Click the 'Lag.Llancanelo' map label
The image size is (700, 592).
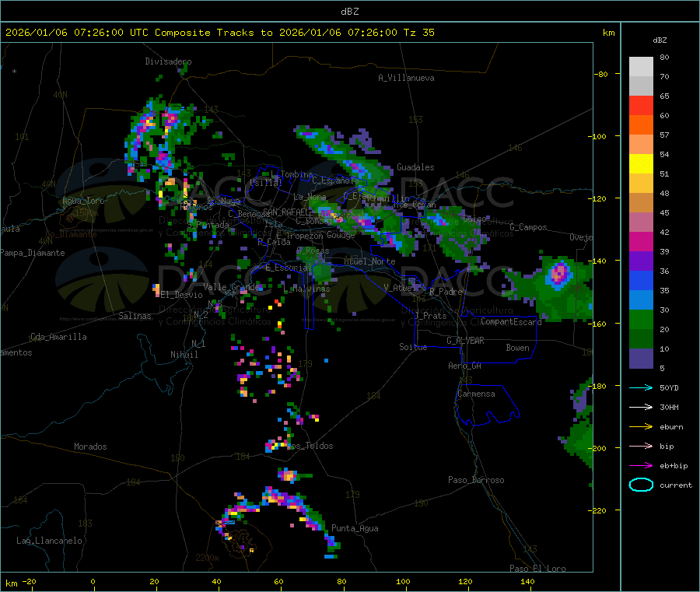(49, 541)
